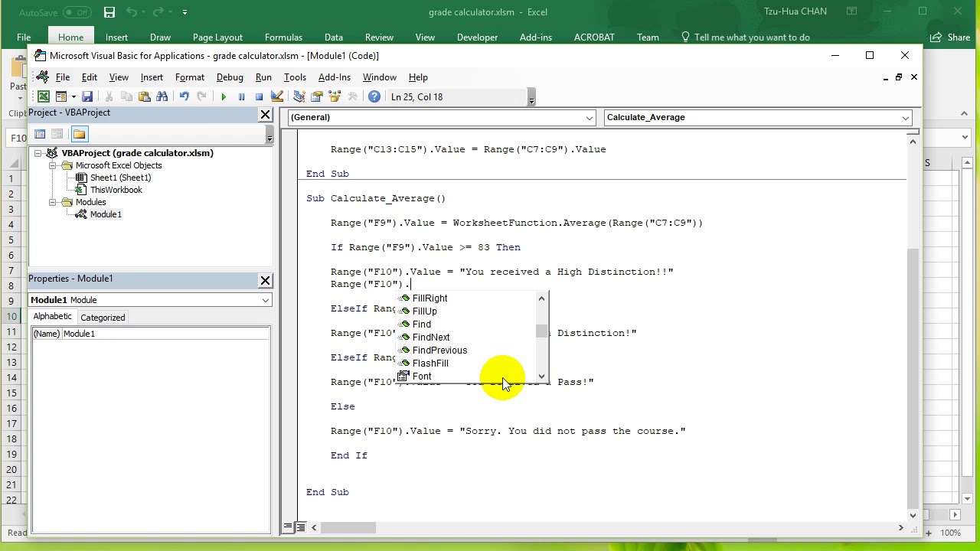Click the Insert UserForm toolbar icon
The width and height of the screenshot is (980, 551).
point(60,96)
